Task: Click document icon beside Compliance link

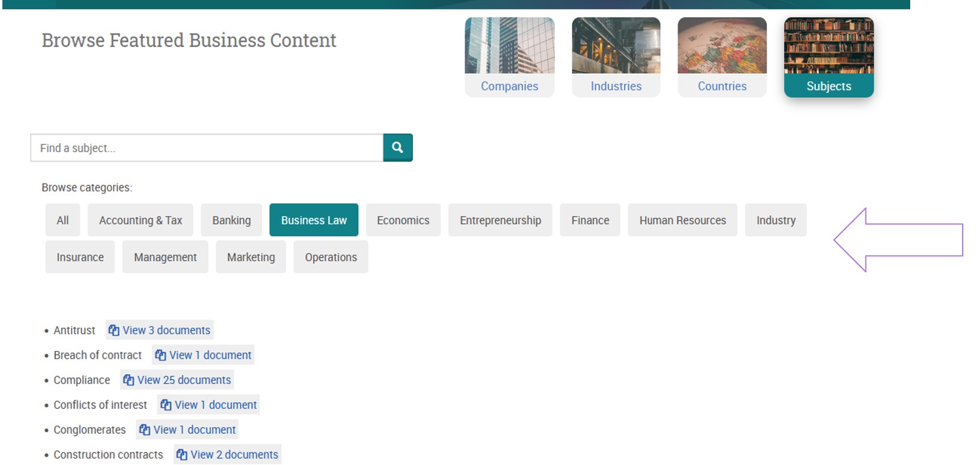Action: tap(128, 380)
